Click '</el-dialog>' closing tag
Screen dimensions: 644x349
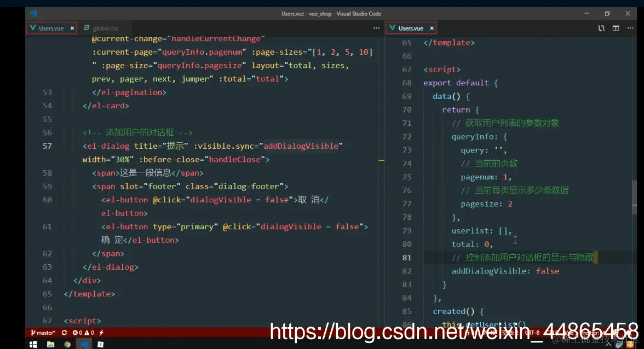tap(111, 267)
